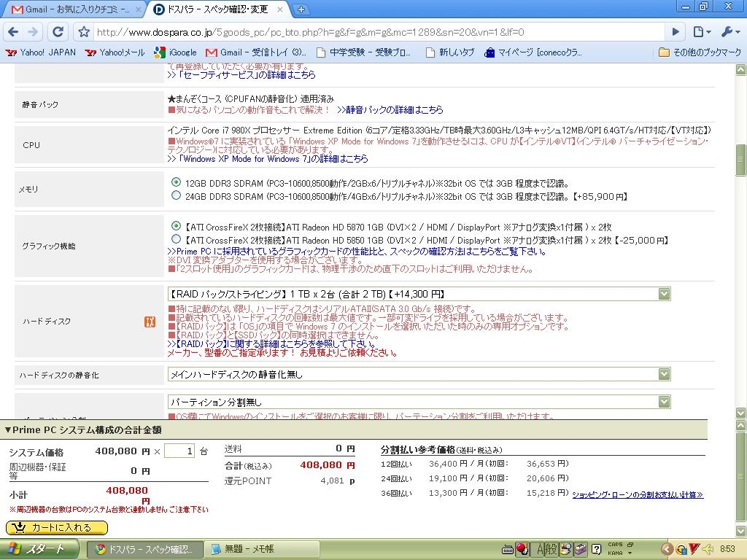Open ショッピング・ローンの分割お支払い計算 link

tap(638, 495)
